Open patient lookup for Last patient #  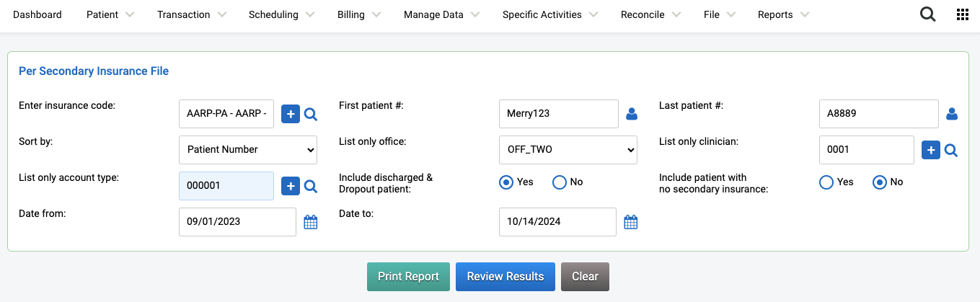click(952, 114)
